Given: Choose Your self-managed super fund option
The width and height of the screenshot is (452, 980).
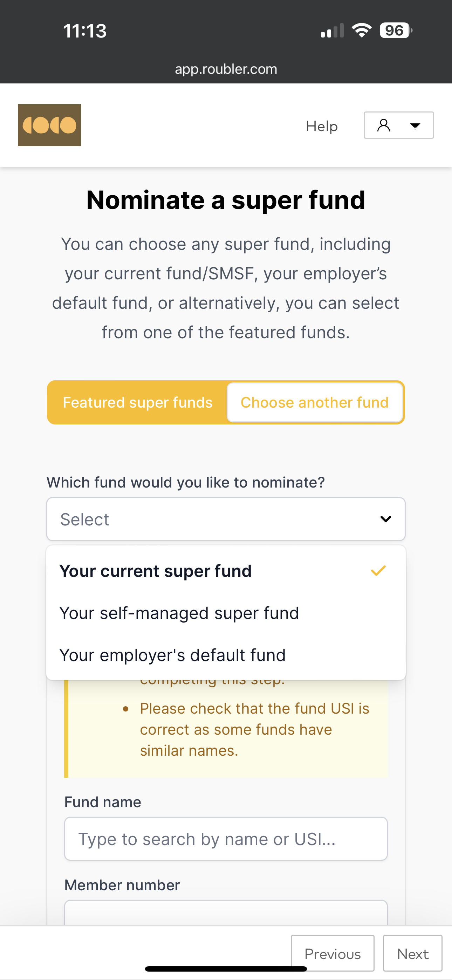Looking at the screenshot, I should tap(226, 613).
